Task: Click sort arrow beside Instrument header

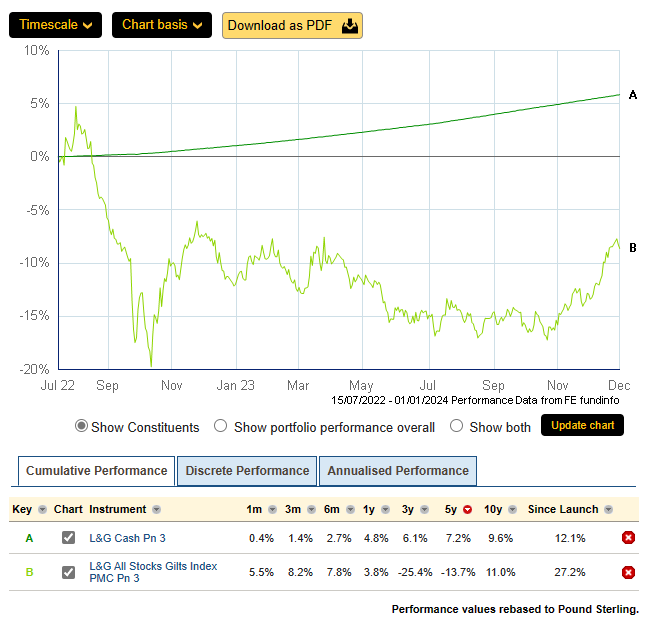Action: 157,510
